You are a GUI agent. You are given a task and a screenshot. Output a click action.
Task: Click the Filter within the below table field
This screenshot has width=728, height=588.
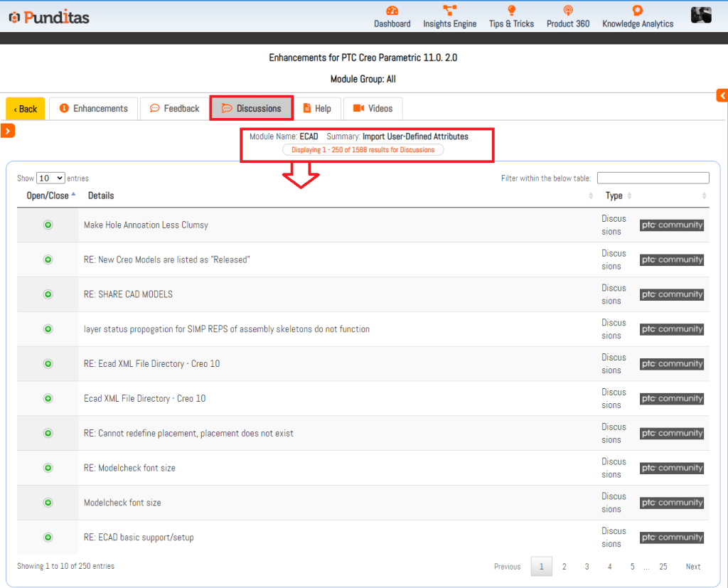653,178
